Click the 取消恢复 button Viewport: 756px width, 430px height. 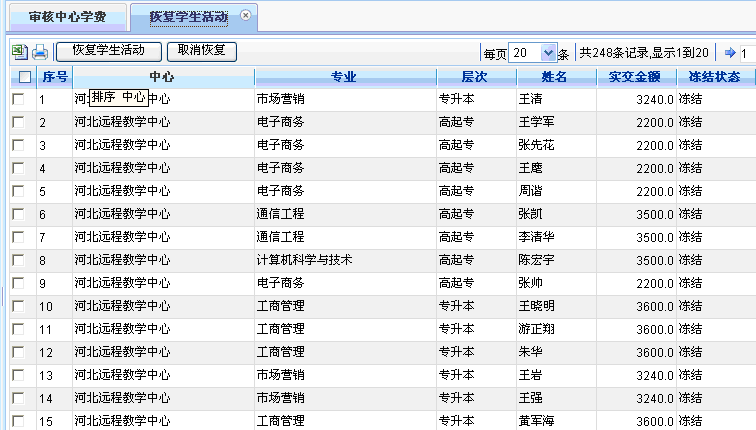tap(202, 51)
